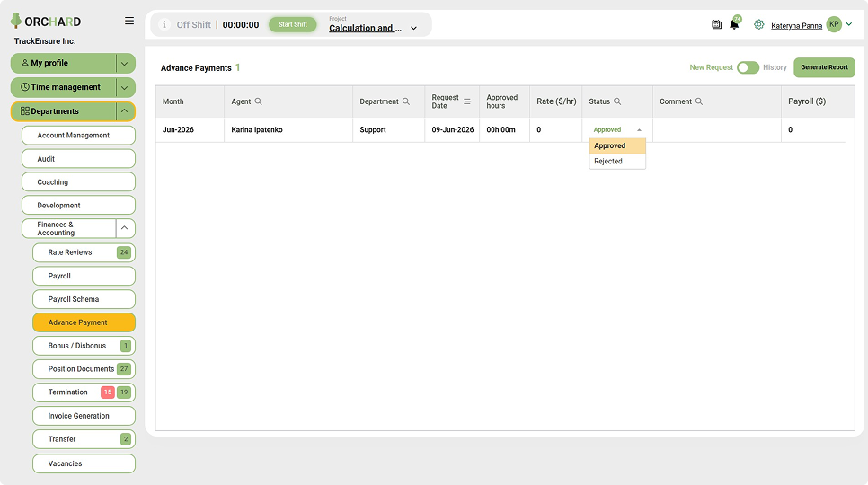Open settings gear icon
This screenshot has width=868, height=485.
759,24
